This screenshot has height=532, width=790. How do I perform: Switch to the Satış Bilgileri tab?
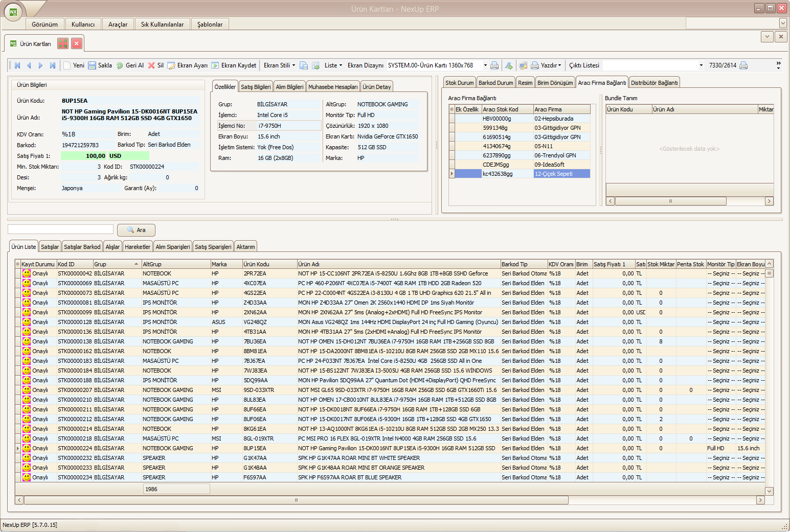256,87
